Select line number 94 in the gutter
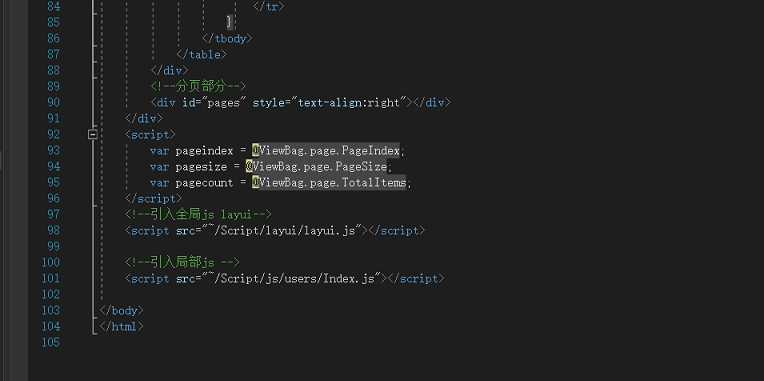This screenshot has height=381, width=764. [x=54, y=167]
